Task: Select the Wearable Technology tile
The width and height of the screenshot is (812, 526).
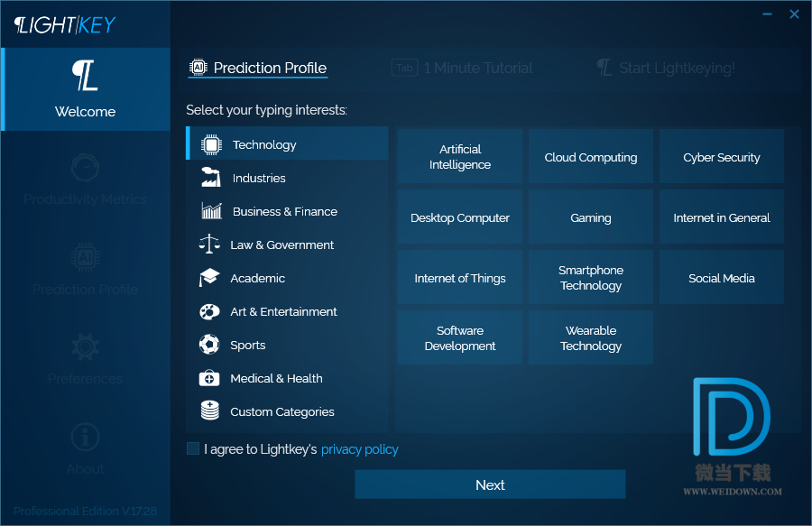Action: click(590, 337)
